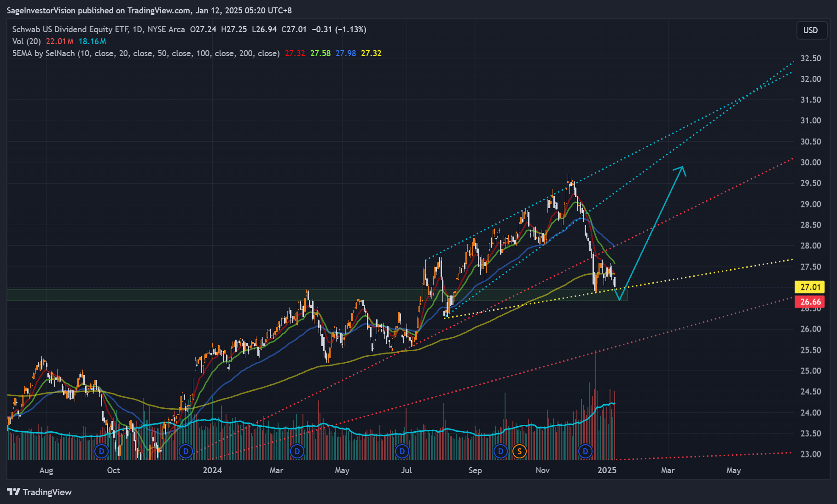This screenshot has width=837, height=504.
Task: Click the 23.00 price axis label
Action: [x=811, y=454]
